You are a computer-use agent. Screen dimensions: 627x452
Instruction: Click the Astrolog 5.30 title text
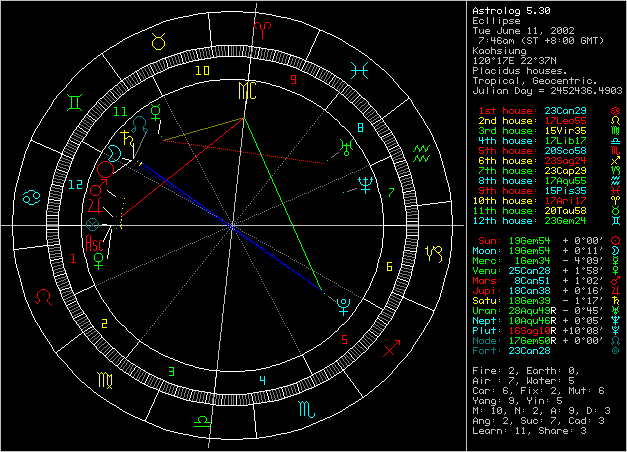point(508,11)
